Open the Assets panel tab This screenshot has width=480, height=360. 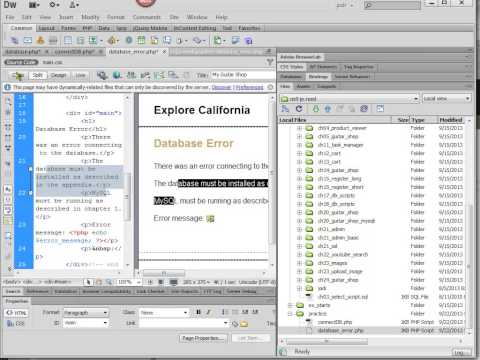[303, 86]
